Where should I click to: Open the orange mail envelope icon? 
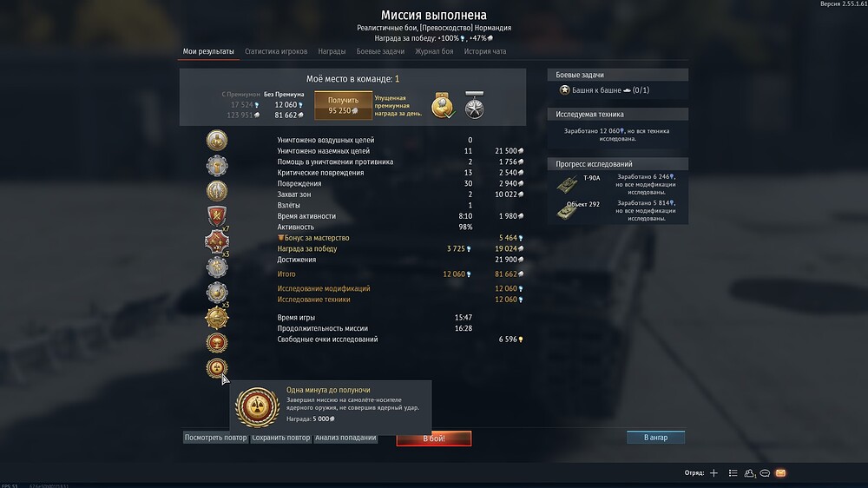pos(780,473)
